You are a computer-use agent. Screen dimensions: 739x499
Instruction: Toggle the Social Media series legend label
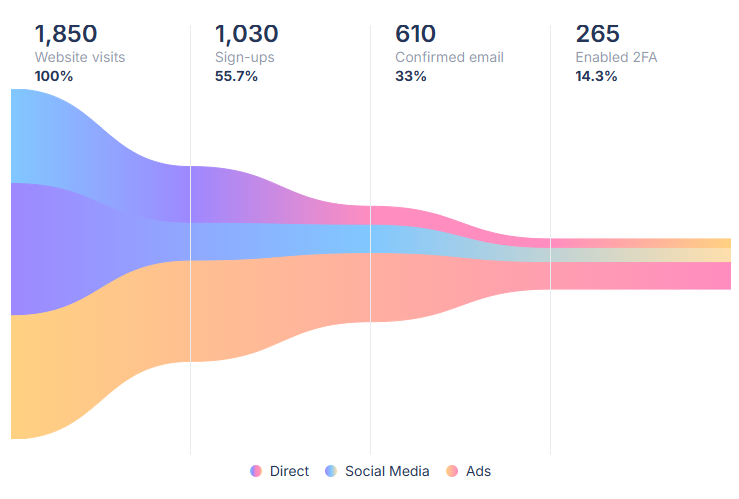[387, 471]
